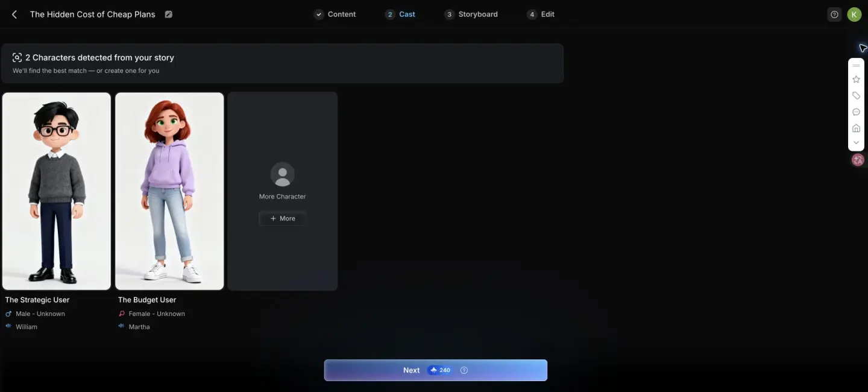
Task: Click the chat bubble icon in side toolbar
Action: [856, 112]
